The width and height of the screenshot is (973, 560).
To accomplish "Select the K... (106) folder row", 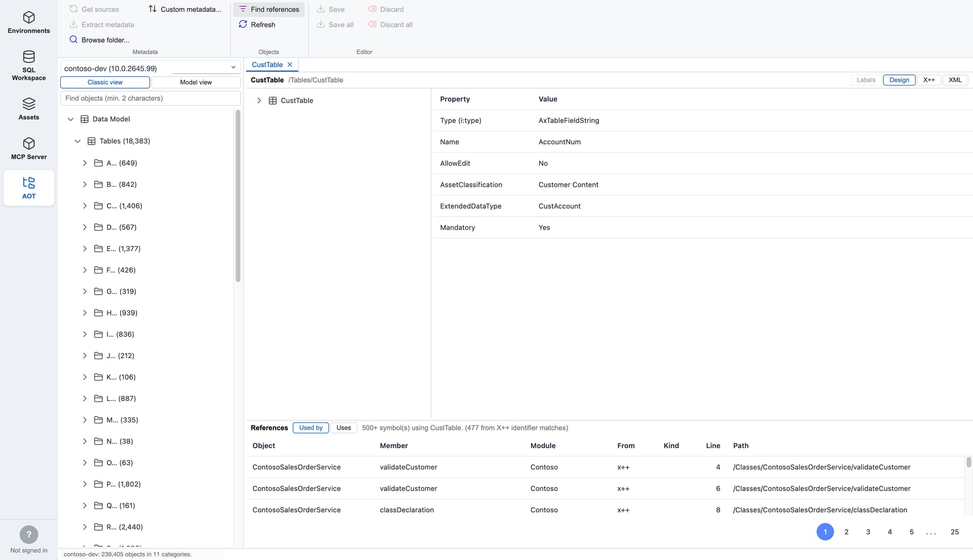I will pos(147,377).
